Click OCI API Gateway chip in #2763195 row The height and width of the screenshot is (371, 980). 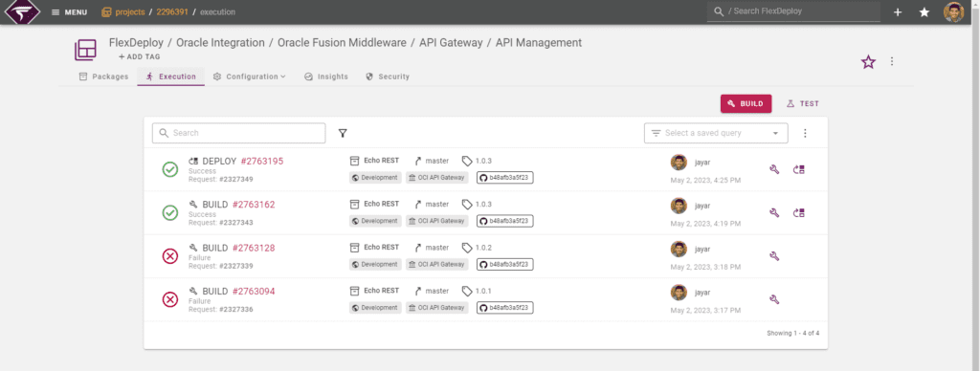(436, 178)
